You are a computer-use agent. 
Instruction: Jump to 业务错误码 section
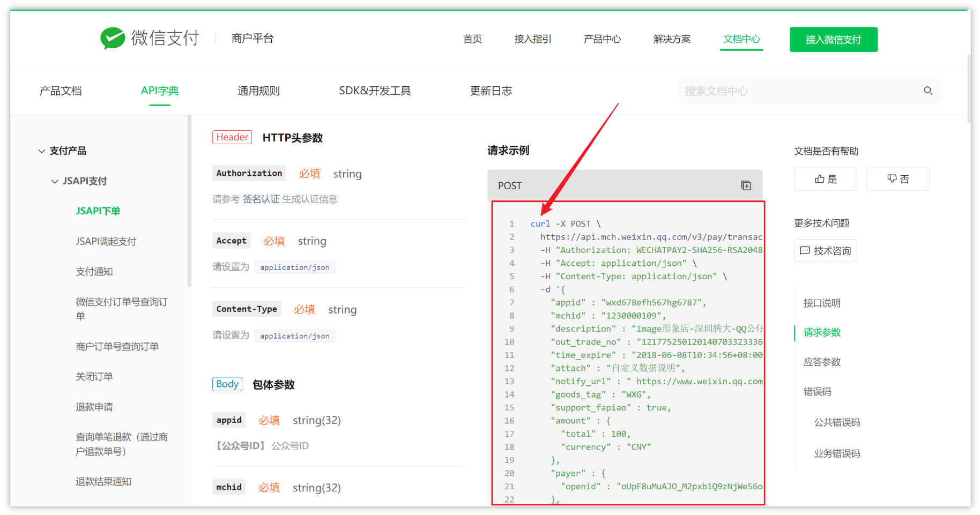[x=837, y=453]
